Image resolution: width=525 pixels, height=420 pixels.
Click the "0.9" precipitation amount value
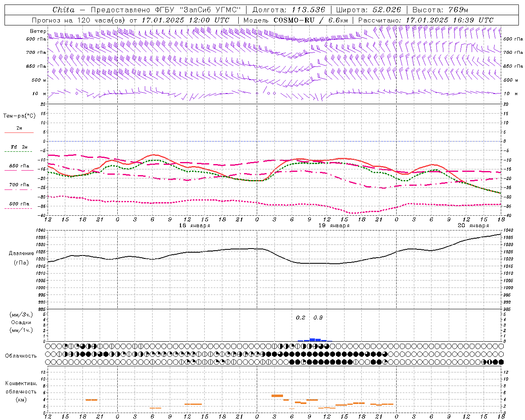click(318, 317)
